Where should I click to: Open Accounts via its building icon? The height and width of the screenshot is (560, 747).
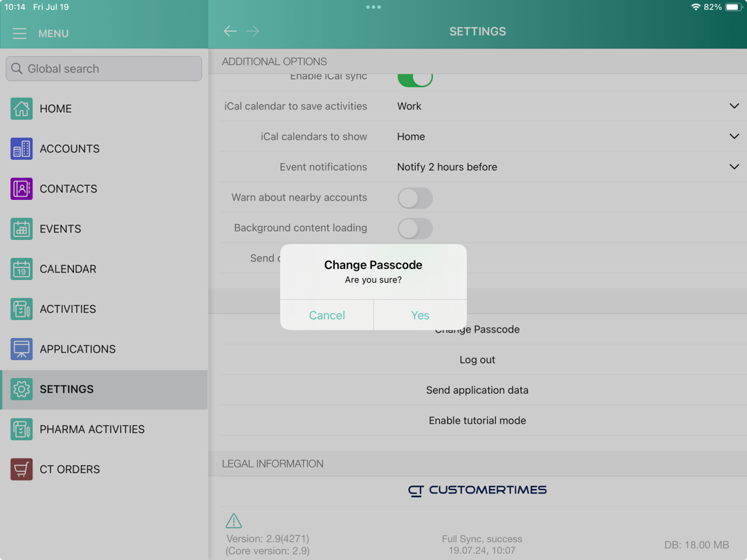pyautogui.click(x=21, y=149)
